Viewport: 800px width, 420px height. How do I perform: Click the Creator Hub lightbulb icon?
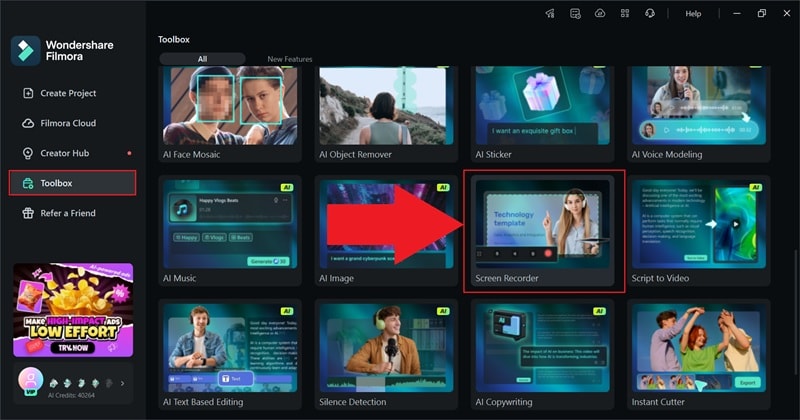[28, 153]
